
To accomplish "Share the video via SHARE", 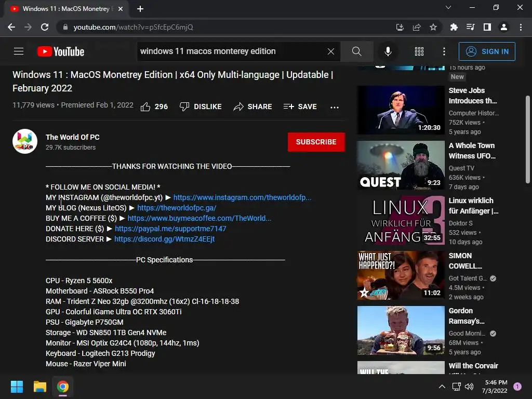I will pos(252,107).
